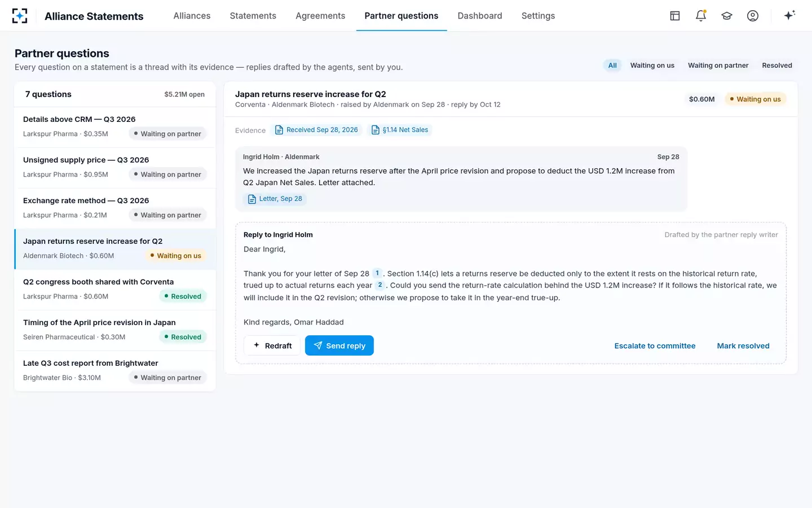Click the Waiting on us status in thread header
Screen dimensions: 812x508
(x=756, y=99)
